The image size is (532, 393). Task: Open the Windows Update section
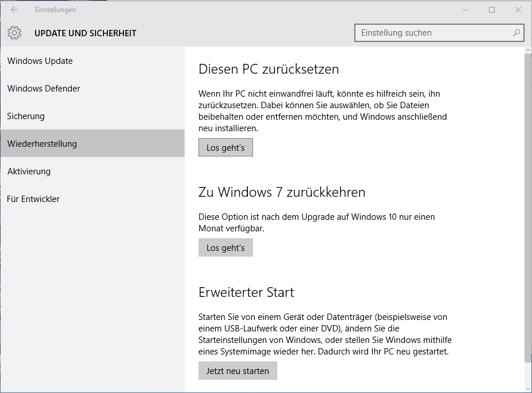[92, 61]
